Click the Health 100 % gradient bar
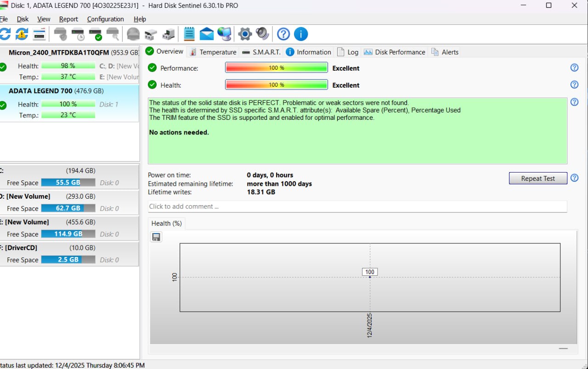This screenshot has width=588, height=369. 276,85
